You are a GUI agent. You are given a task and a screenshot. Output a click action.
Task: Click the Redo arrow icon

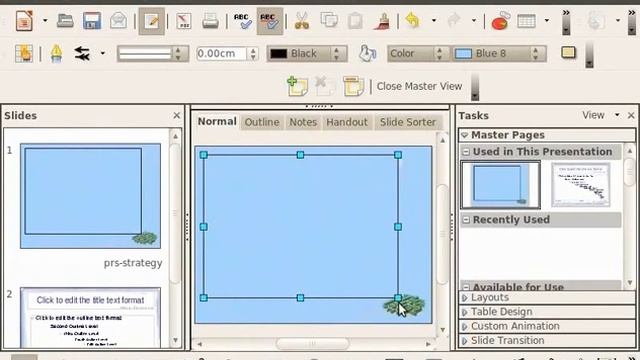453,20
